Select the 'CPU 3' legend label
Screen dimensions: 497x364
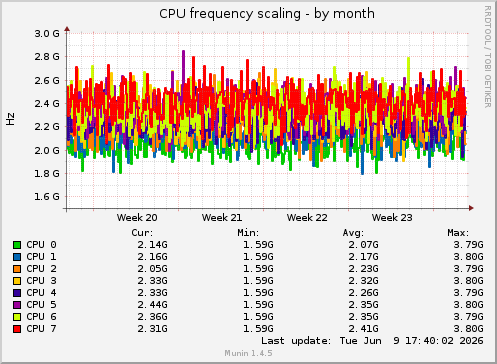[41, 281]
